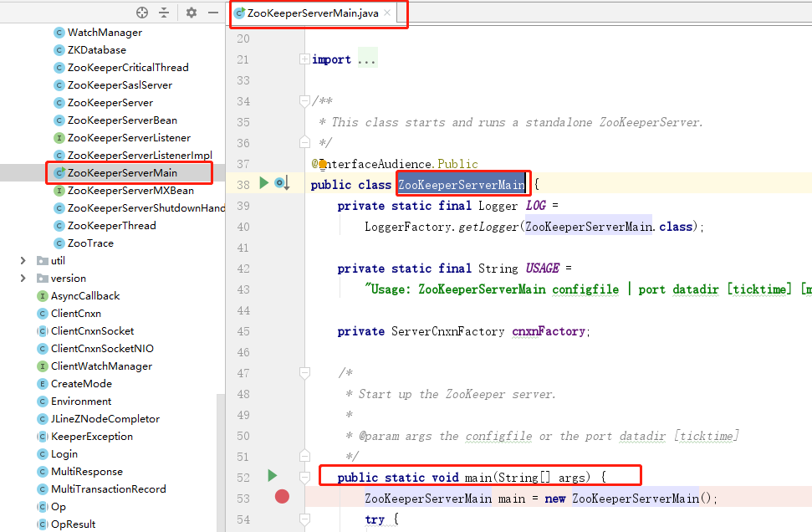Click line number 45 in gutter
The height and width of the screenshot is (532, 812).
coord(243,331)
